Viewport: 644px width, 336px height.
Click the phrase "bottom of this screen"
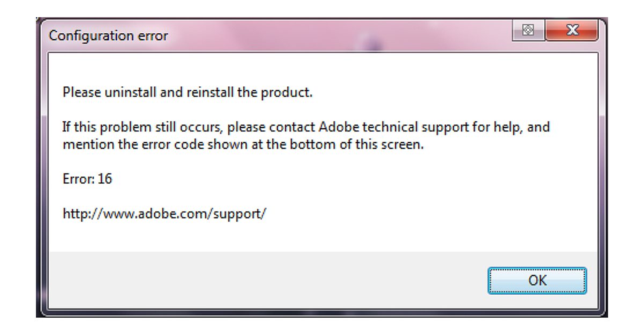(365, 145)
